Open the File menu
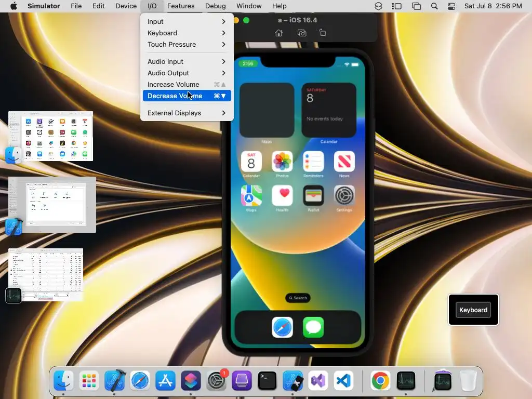 (x=76, y=6)
